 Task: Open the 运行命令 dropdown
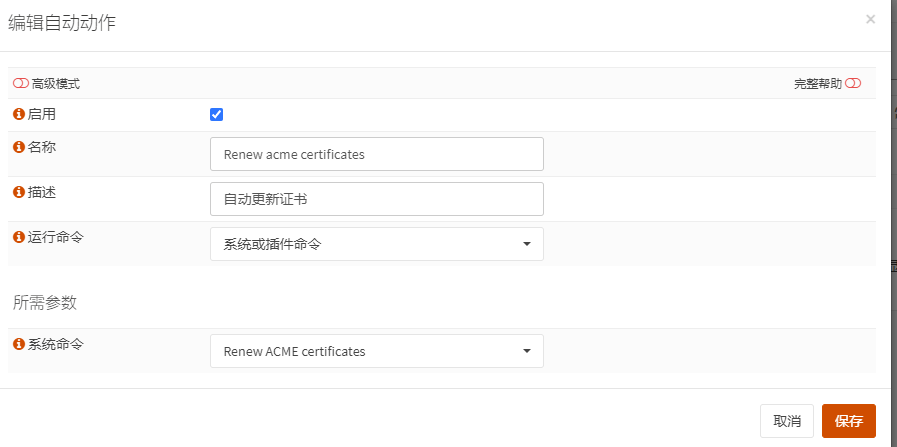376,244
